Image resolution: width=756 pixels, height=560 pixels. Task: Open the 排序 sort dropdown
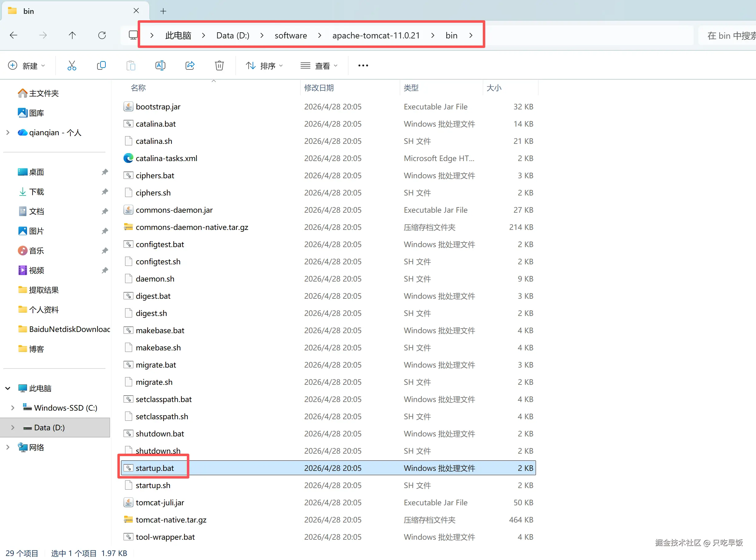click(x=264, y=65)
